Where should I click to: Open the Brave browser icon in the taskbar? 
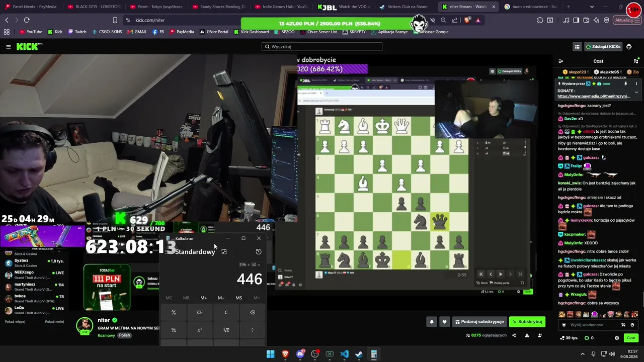[285, 354]
